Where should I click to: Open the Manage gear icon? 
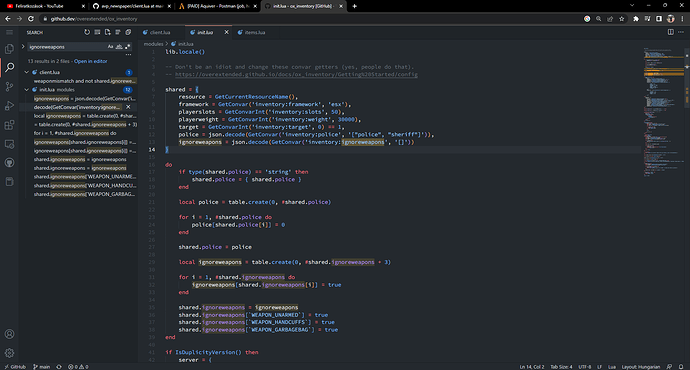(x=9, y=353)
